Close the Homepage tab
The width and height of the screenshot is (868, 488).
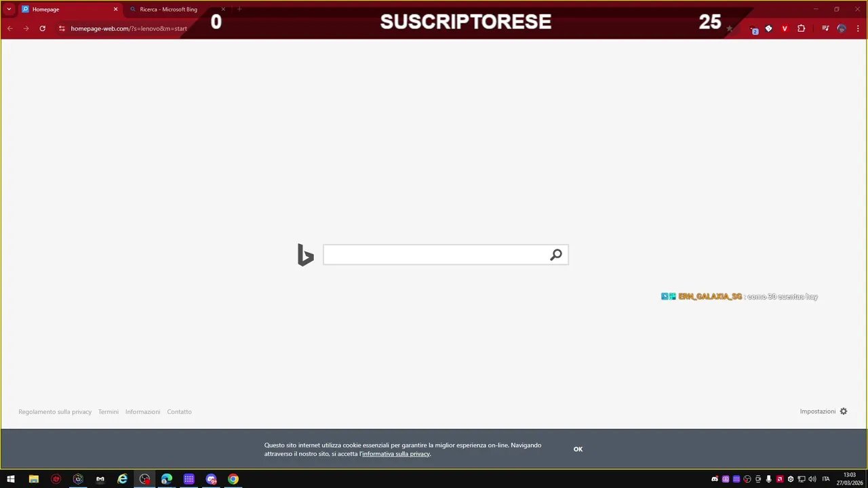coord(115,9)
